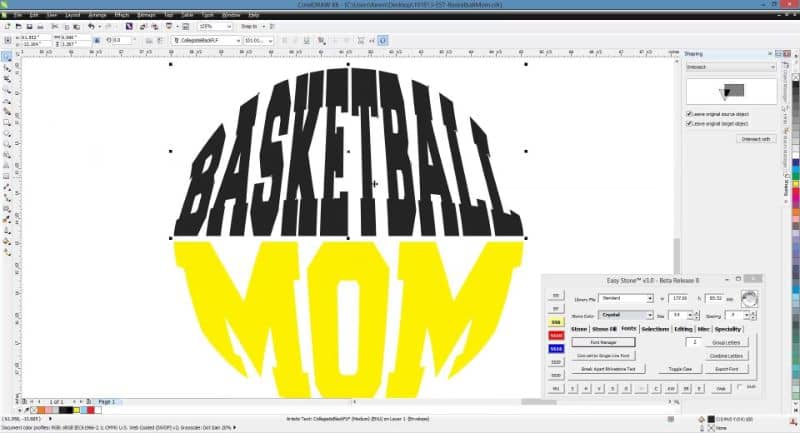Viewport: 800px width, 433px height.
Task: Toggle underline text formatting
Action: (306, 40)
